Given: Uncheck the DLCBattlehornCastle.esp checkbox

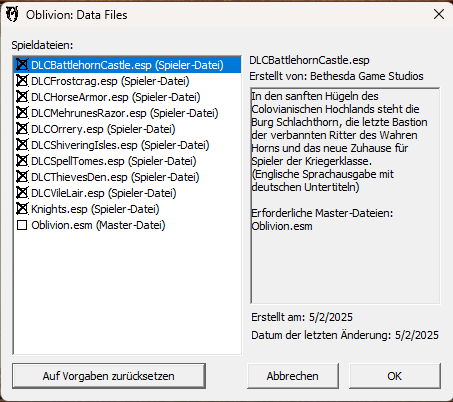Looking at the screenshot, I should [x=22, y=65].
